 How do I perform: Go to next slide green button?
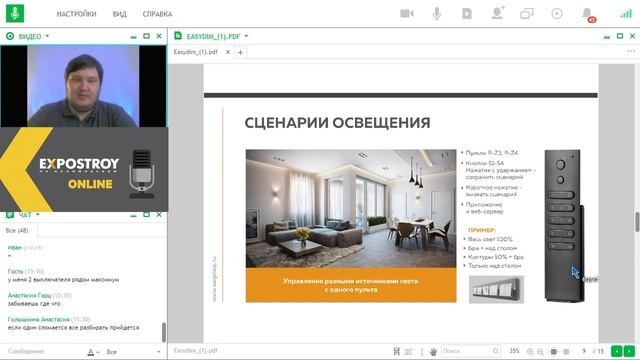tap(629, 351)
